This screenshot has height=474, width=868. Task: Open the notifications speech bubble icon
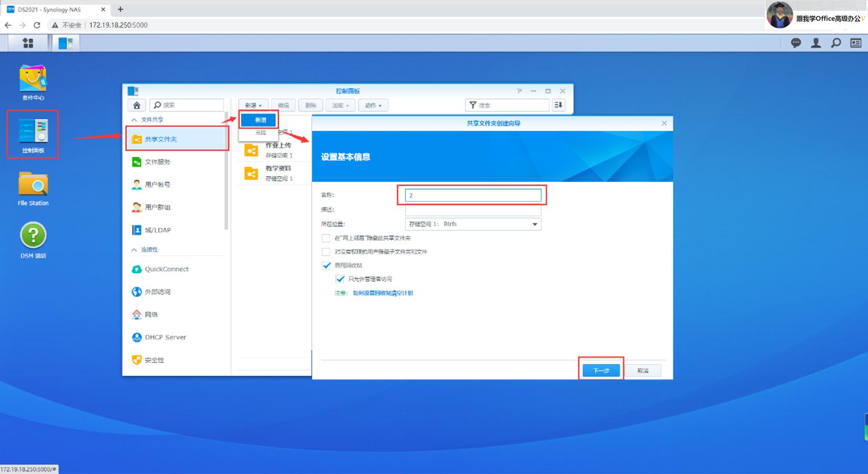[x=796, y=43]
